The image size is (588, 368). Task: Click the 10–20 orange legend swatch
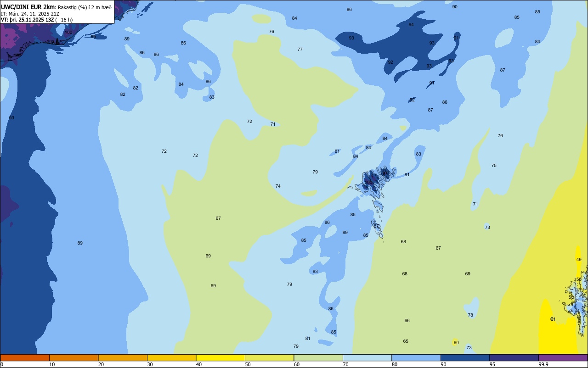(73, 357)
